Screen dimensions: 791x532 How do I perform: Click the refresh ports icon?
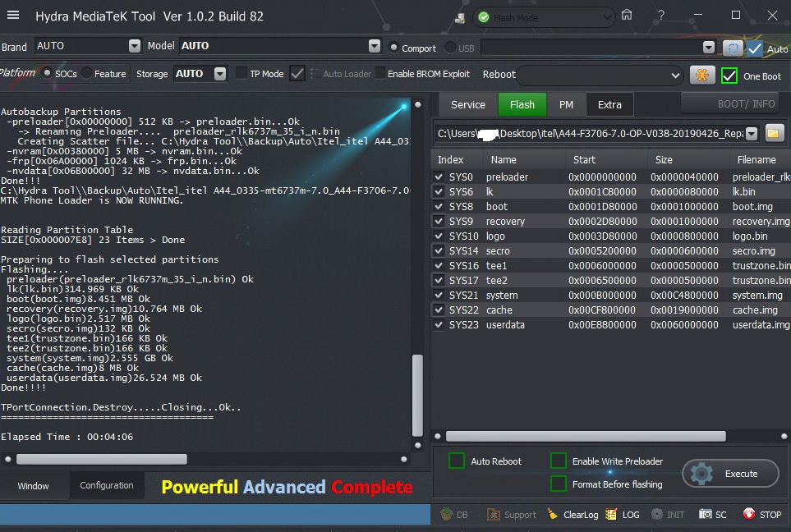(x=733, y=48)
